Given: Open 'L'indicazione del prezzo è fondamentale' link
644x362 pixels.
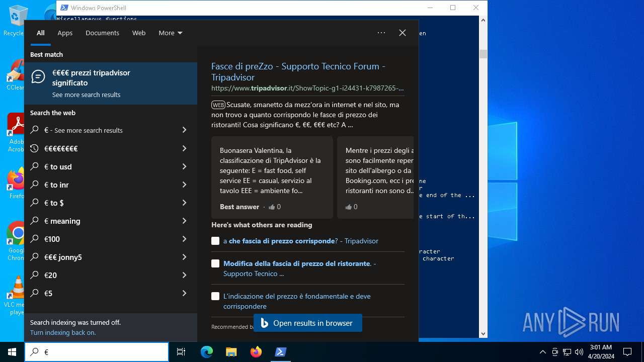Looking at the screenshot, I should [x=297, y=301].
